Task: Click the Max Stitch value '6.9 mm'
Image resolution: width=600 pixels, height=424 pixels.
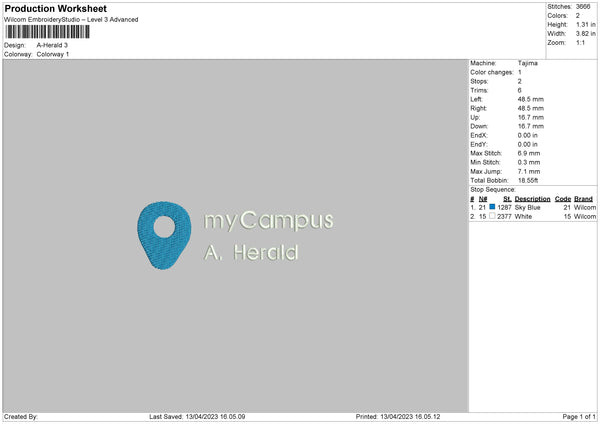Action: pos(529,153)
